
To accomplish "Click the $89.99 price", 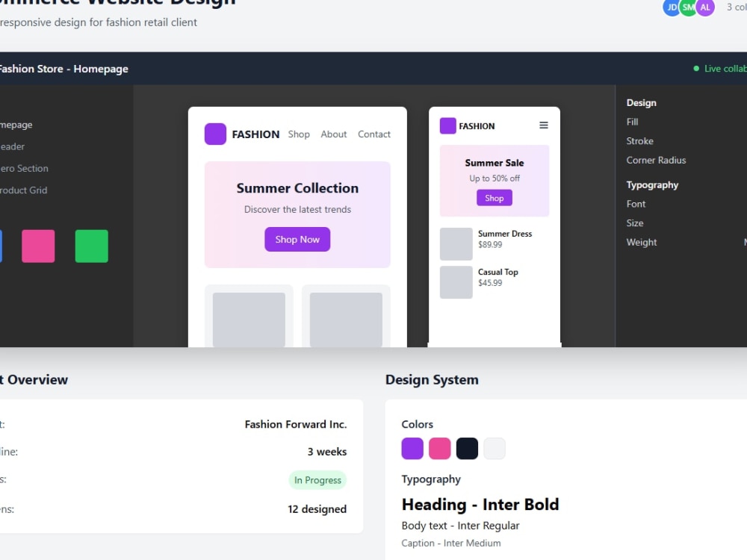I will click(490, 245).
